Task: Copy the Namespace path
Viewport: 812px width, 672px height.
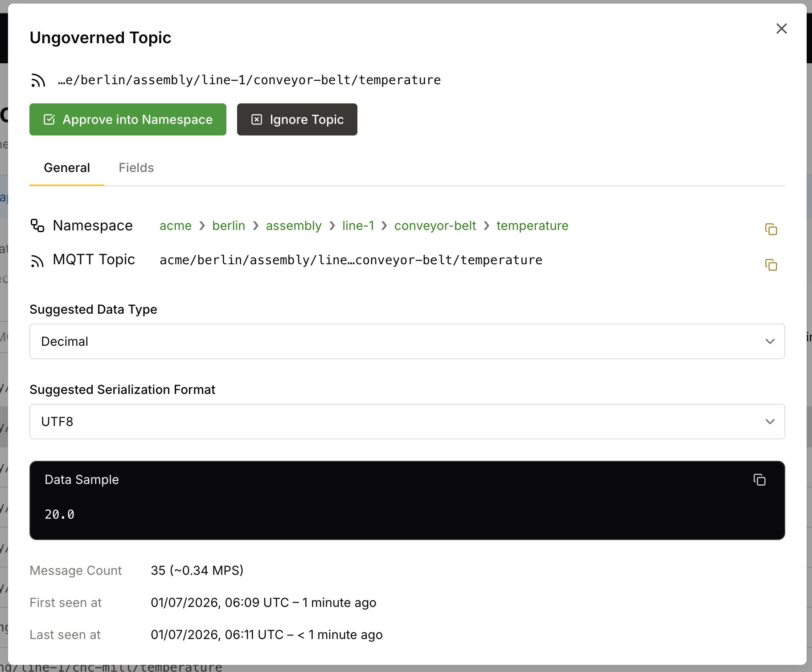Action: tap(771, 229)
